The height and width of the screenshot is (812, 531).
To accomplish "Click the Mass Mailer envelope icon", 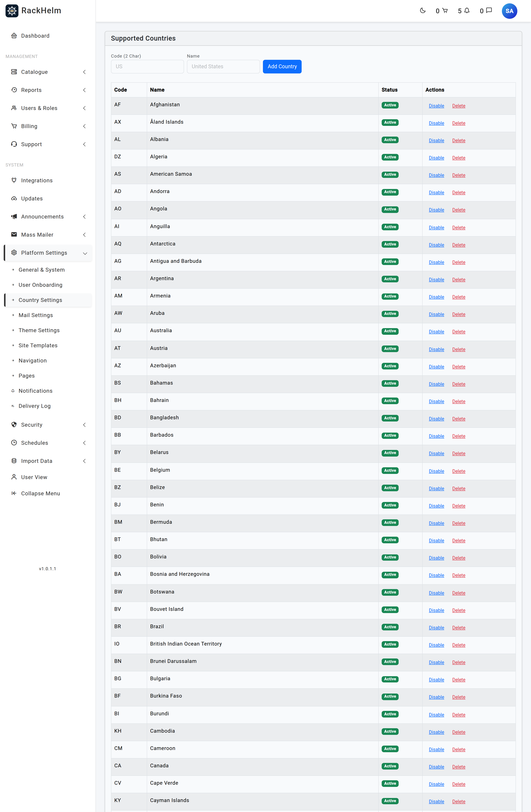I will (x=14, y=234).
